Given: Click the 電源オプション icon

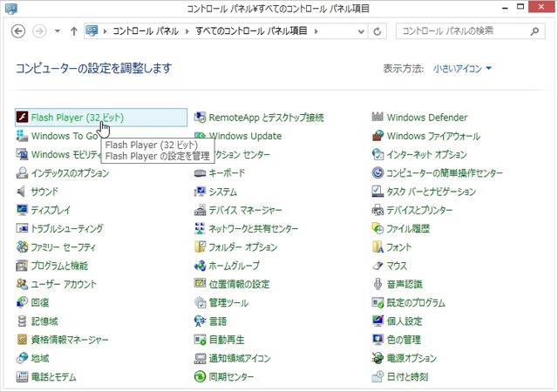Looking at the screenshot, I should point(378,358).
